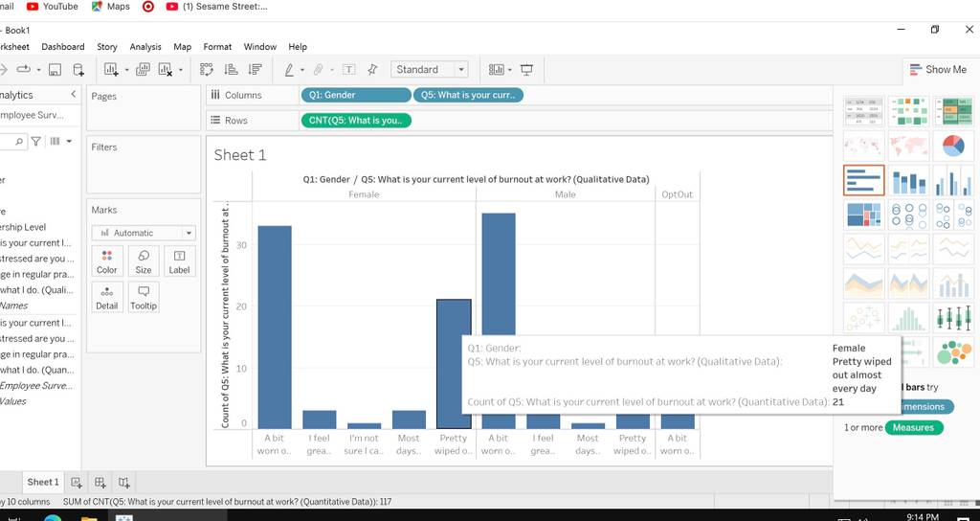Click the New Dashboard tab icon
This screenshot has height=521, width=980.
click(100, 483)
